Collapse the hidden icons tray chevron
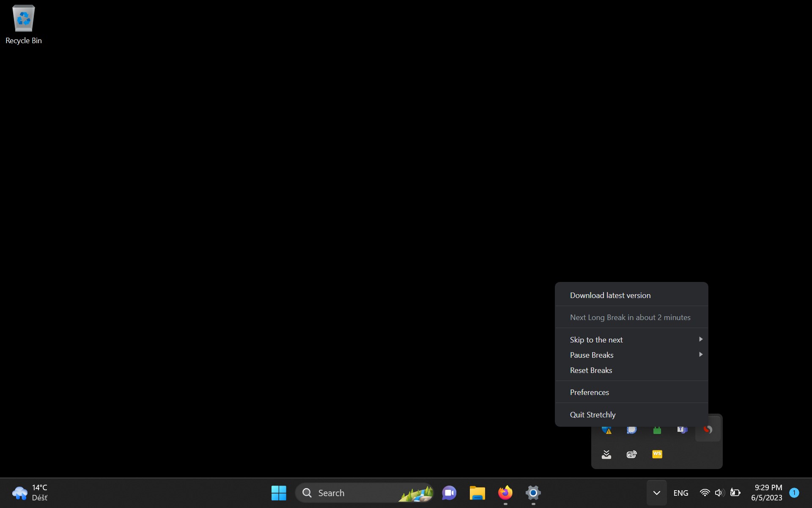 click(656, 493)
